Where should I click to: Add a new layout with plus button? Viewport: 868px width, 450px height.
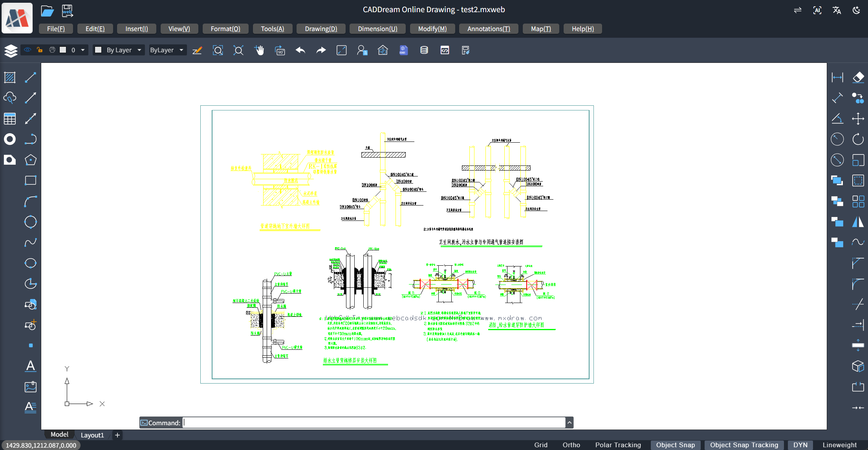(x=117, y=435)
